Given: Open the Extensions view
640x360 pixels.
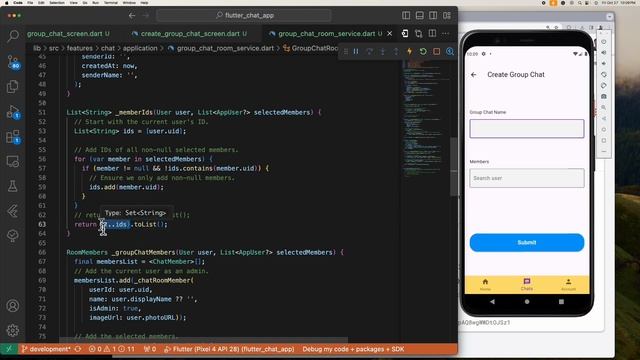Looking at the screenshot, I should 13,136.
